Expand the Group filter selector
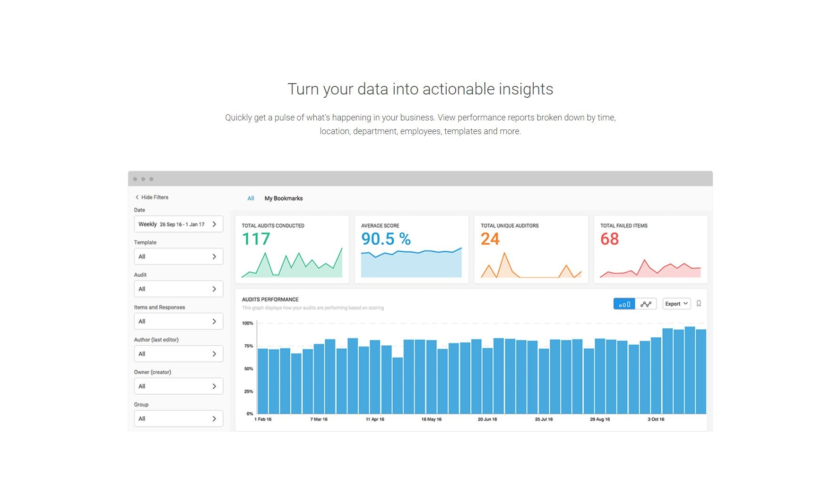 point(179,419)
